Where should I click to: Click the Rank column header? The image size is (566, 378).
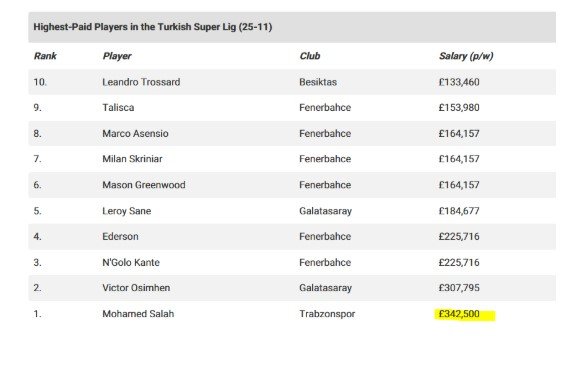[x=45, y=56]
